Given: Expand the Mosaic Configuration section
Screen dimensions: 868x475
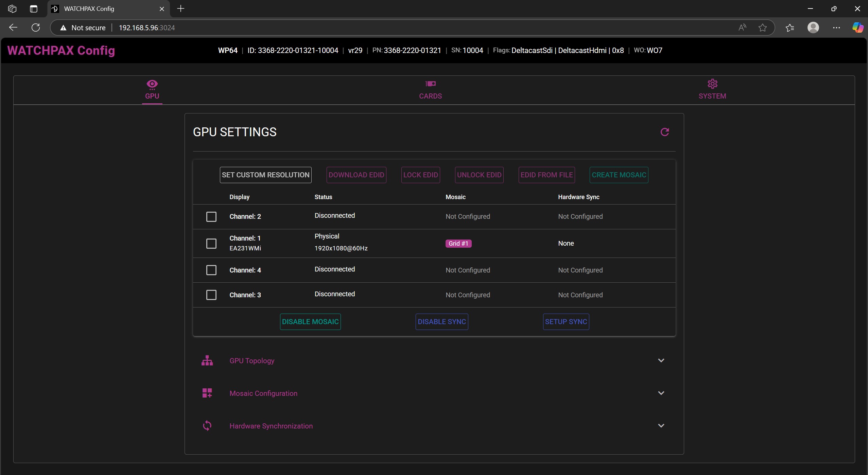Looking at the screenshot, I should click(x=661, y=393).
